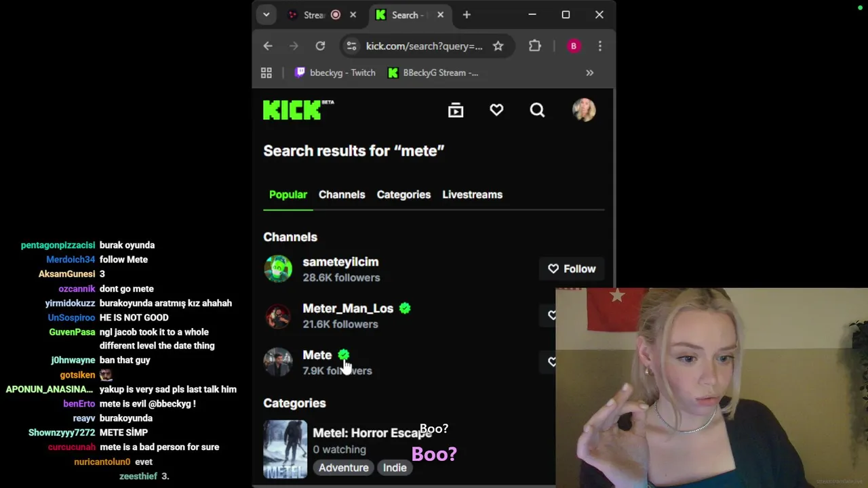This screenshot has height=488, width=868.
Task: Click 'Search results for "mete"' heading
Action: [354, 151]
